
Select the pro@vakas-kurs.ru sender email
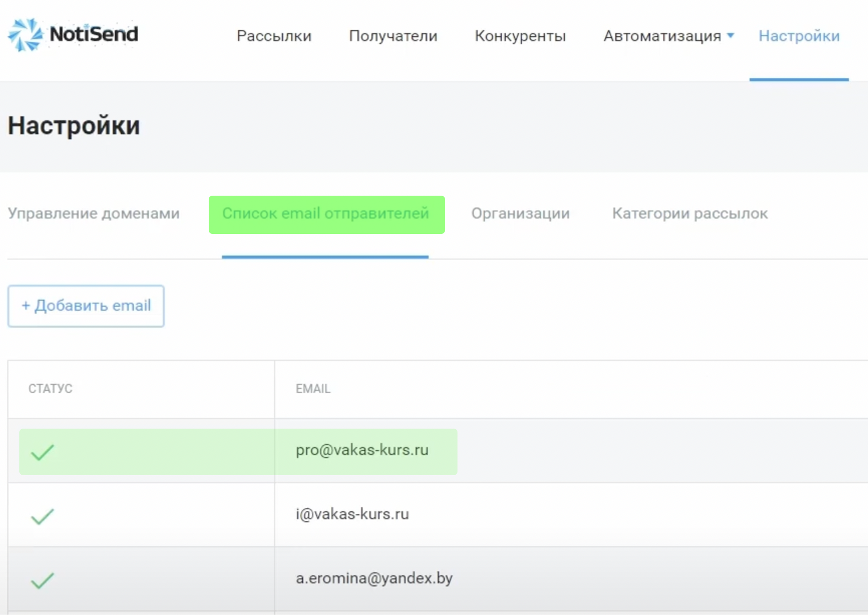pos(362,450)
